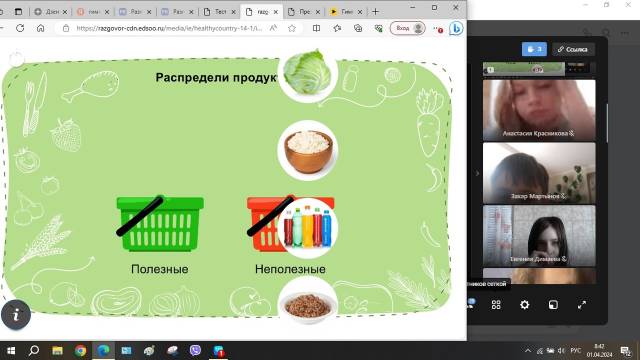Open Windows taskbar search

coord(34,351)
